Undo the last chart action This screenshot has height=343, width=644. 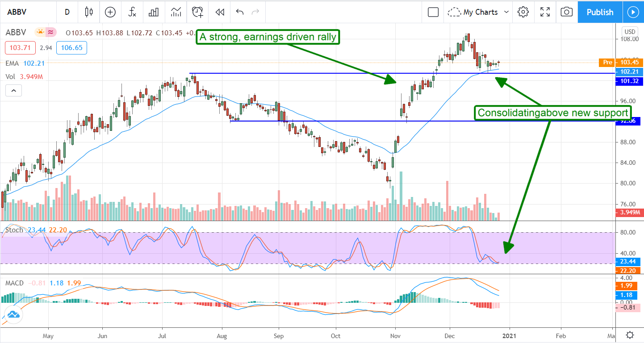(240, 12)
